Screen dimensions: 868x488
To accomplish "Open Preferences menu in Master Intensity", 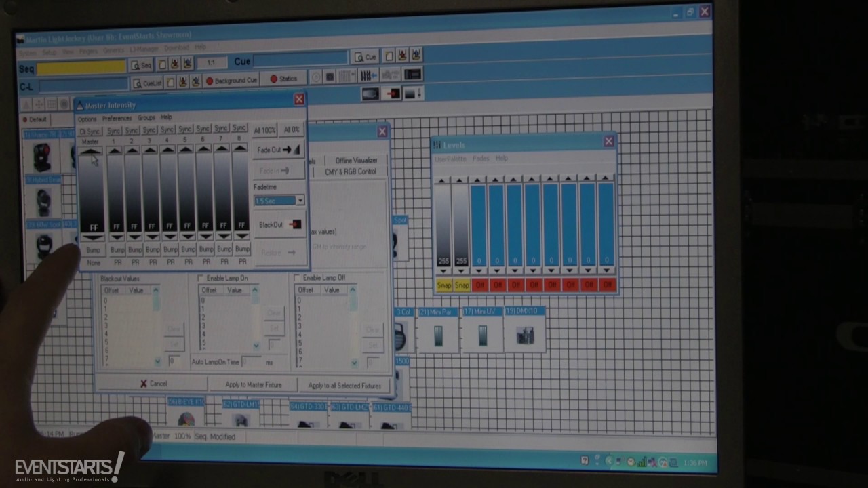I will tap(117, 119).
